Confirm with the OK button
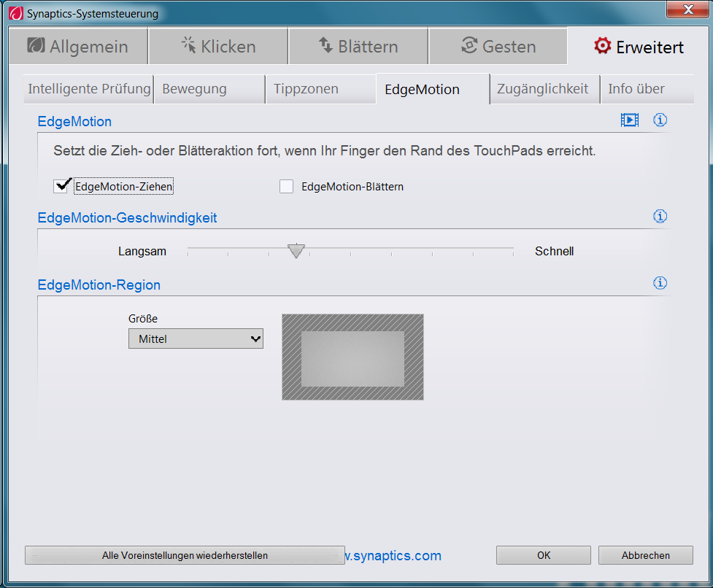Image resolution: width=713 pixels, height=588 pixels. pos(544,555)
